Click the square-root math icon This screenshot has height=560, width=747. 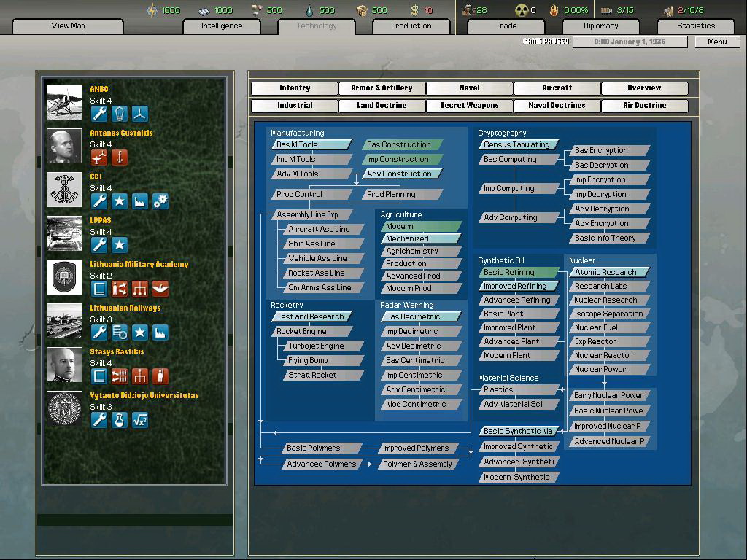click(x=140, y=420)
